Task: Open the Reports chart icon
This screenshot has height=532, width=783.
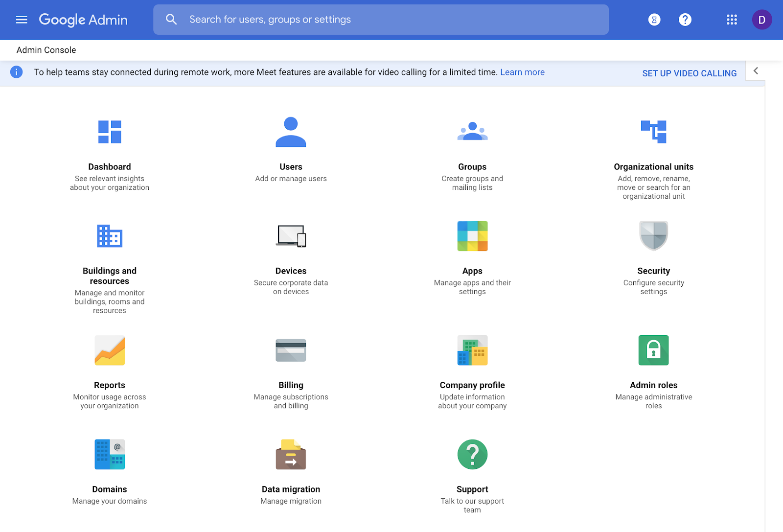Action: 110,350
